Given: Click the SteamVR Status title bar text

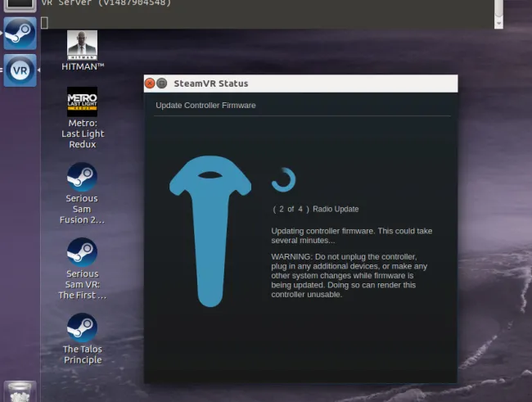Looking at the screenshot, I should pyautogui.click(x=211, y=84).
